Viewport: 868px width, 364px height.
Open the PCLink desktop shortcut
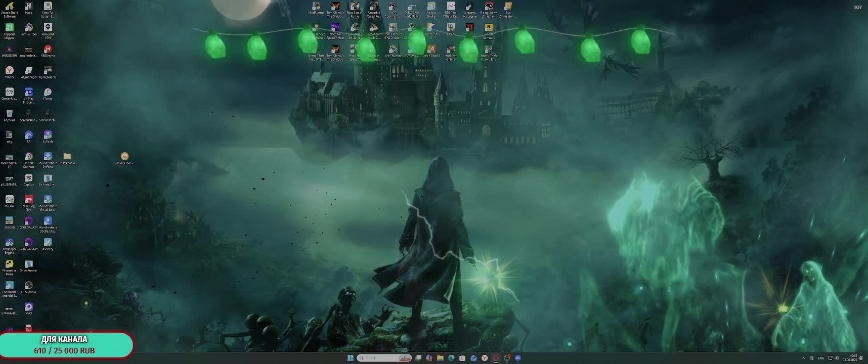(x=10, y=202)
